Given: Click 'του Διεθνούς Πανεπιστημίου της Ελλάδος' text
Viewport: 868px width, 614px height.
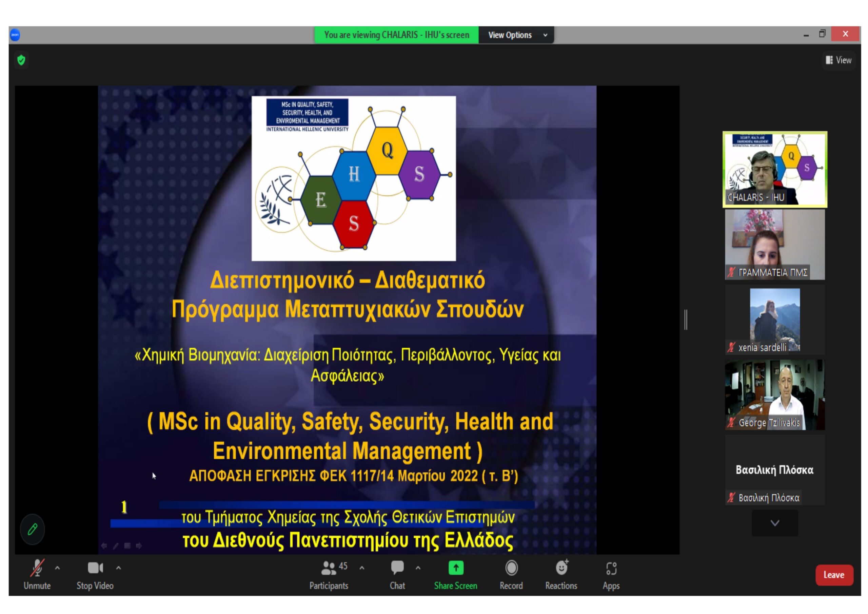Looking at the screenshot, I should pyautogui.click(x=348, y=540).
